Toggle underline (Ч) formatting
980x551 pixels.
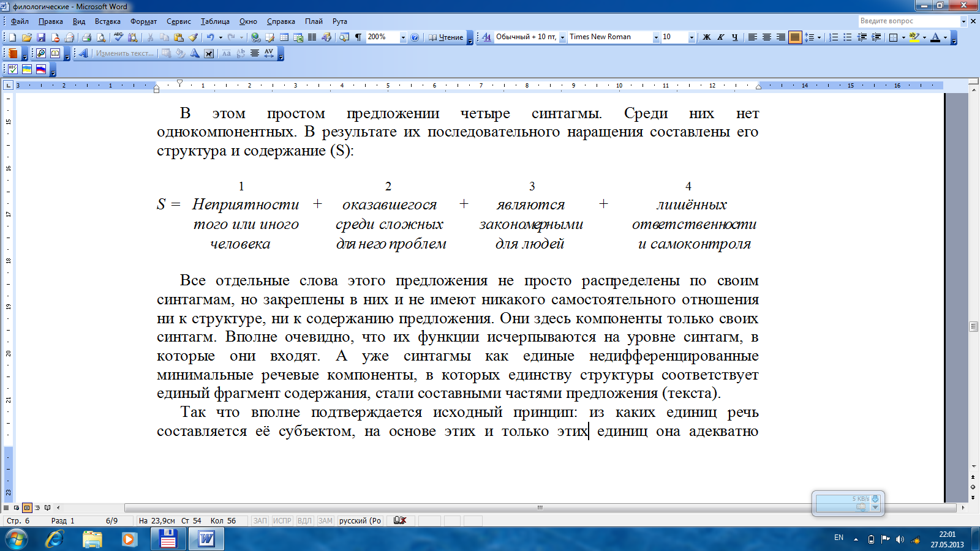coord(735,37)
